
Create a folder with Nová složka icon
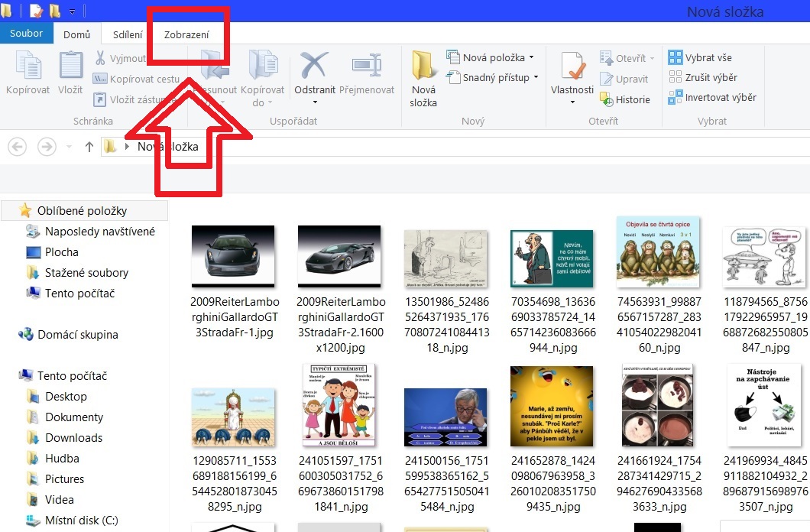423,68
